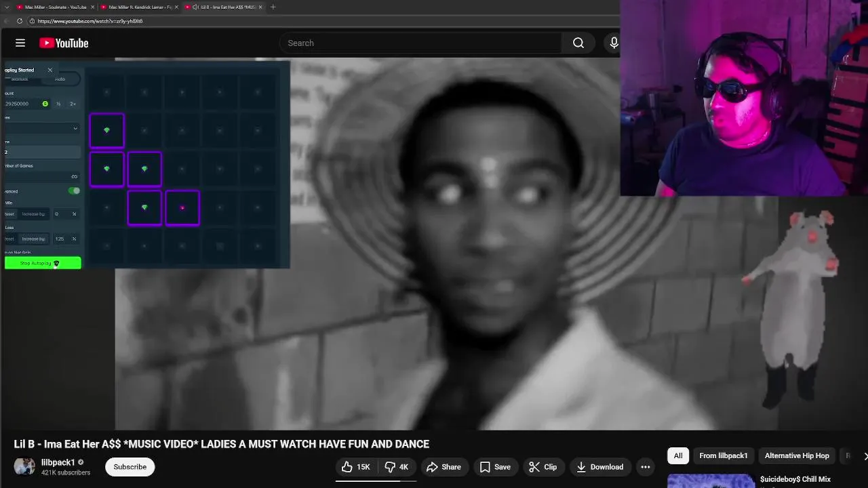Click the gems field showing 2

coord(42,152)
